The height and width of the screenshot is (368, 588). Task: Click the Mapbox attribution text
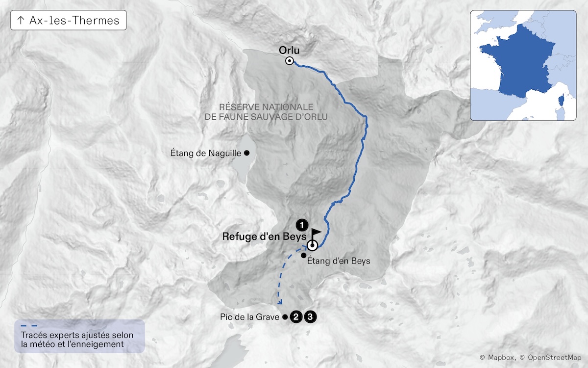(497, 358)
